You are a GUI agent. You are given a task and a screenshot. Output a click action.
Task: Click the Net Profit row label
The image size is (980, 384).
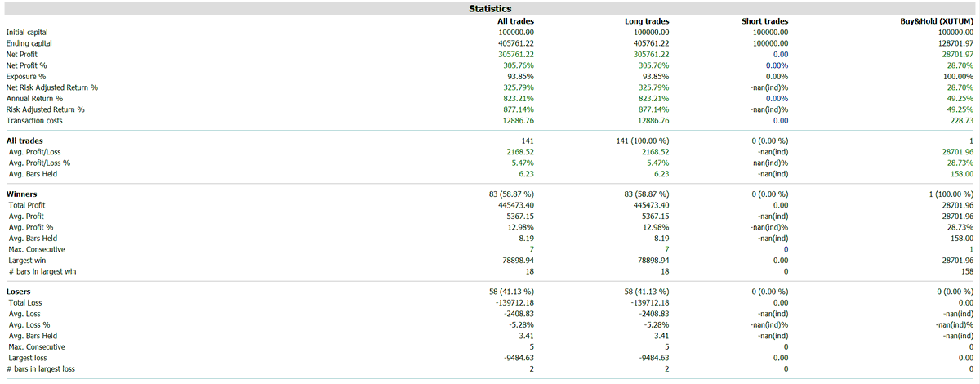click(21, 54)
